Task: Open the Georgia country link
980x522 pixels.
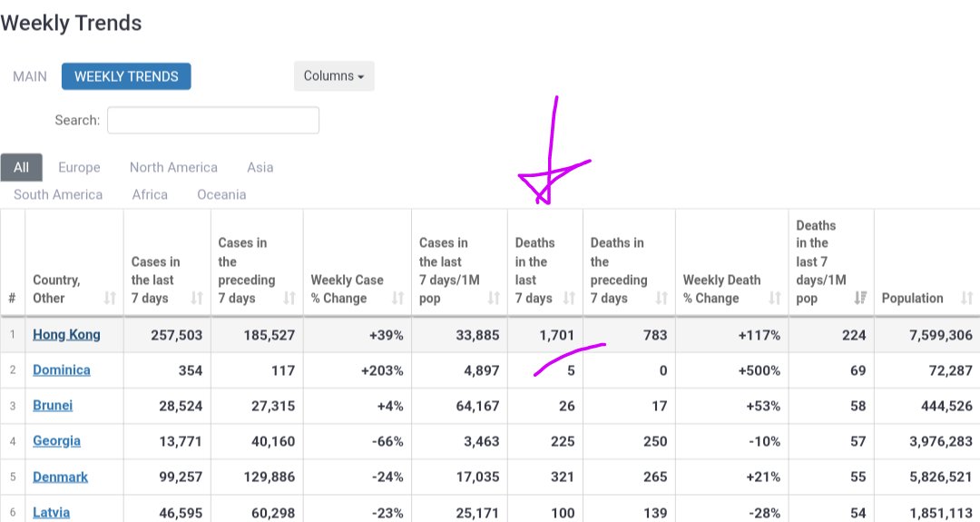Action: coord(56,441)
